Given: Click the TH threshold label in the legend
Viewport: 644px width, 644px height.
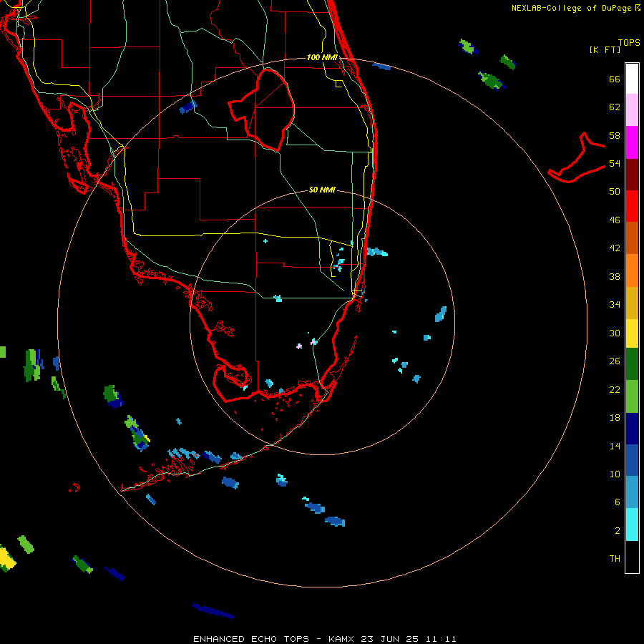Looking at the screenshot, I should 615,559.
